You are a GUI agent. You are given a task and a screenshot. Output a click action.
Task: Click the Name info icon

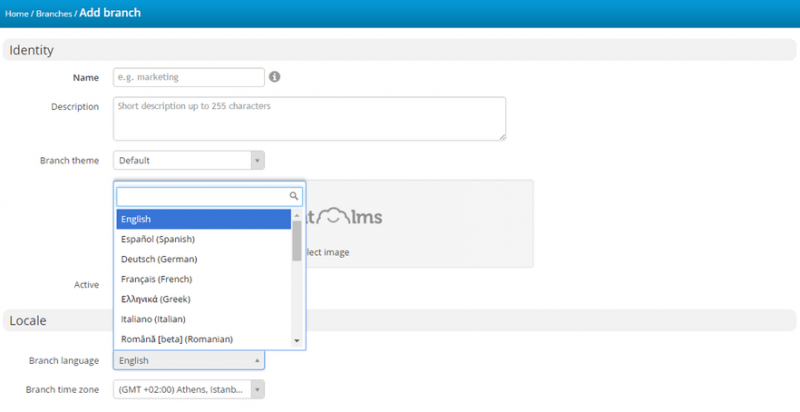click(x=274, y=77)
